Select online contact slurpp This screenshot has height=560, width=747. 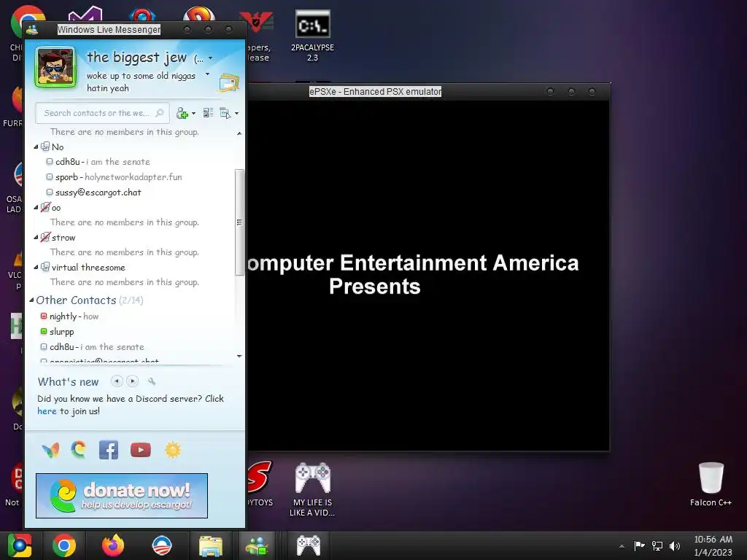(57, 332)
